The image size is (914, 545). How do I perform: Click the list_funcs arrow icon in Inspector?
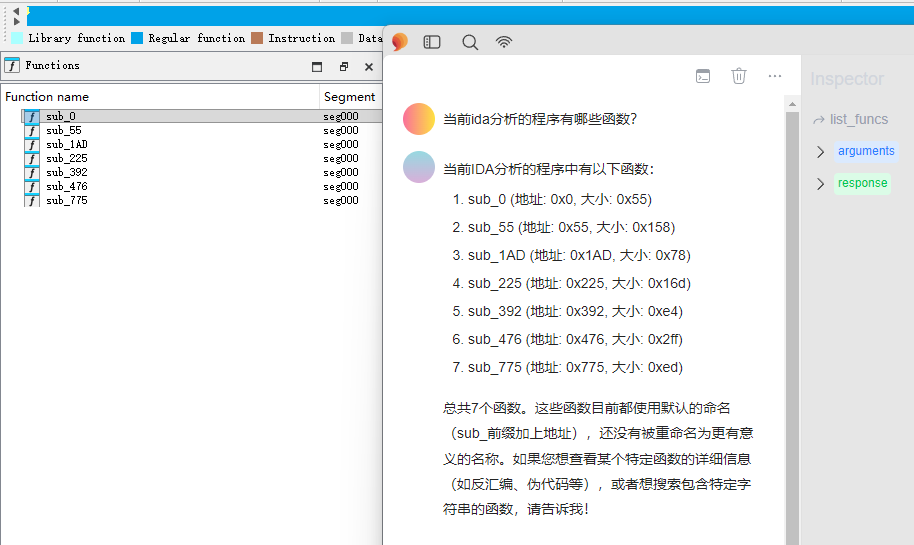pyautogui.click(x=818, y=119)
